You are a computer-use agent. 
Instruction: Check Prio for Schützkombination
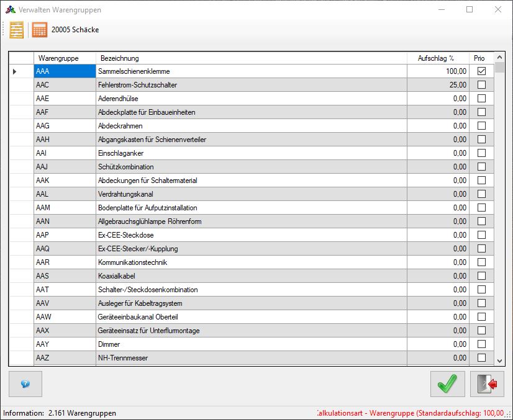tap(481, 167)
